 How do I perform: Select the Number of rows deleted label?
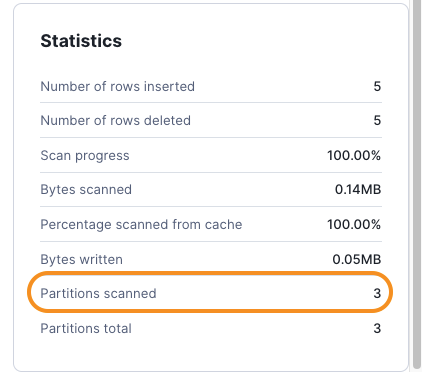pyautogui.click(x=115, y=120)
